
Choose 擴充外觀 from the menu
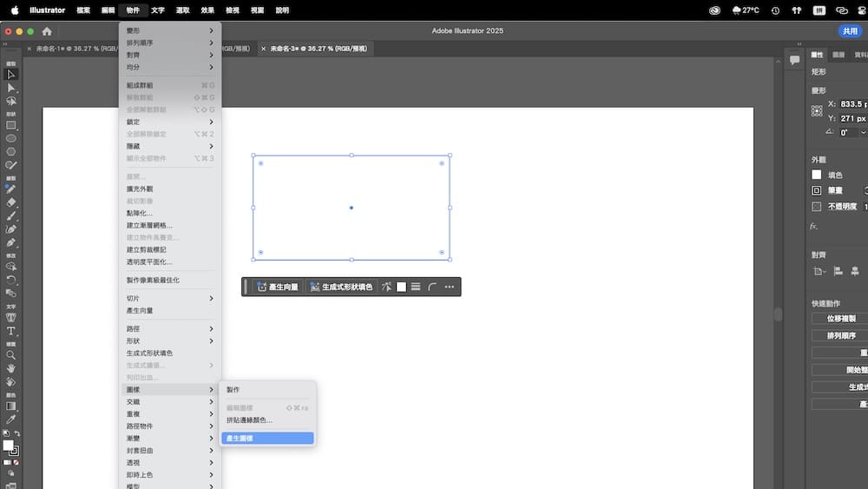[170, 188]
